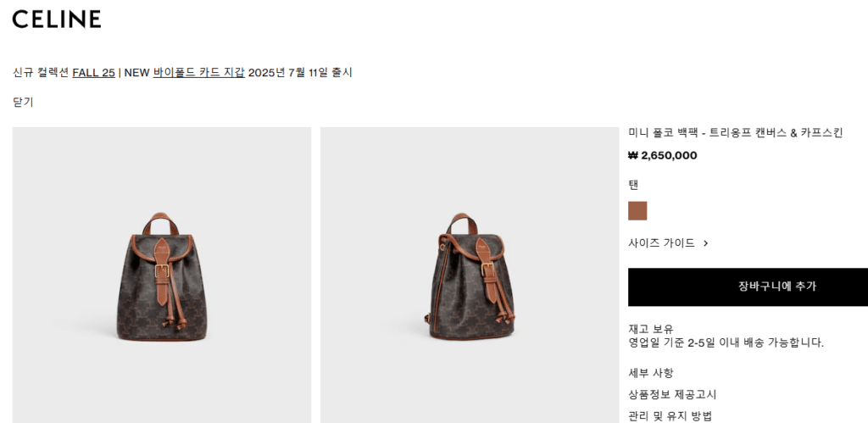Screen dimensions: 868x423
Task: Select the tan color swatch
Action: pyautogui.click(x=637, y=211)
